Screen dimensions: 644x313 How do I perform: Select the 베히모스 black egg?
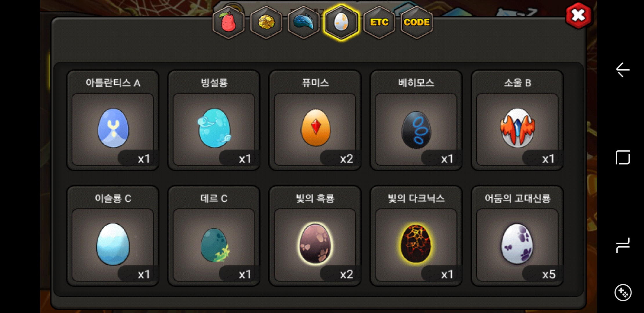point(416,120)
